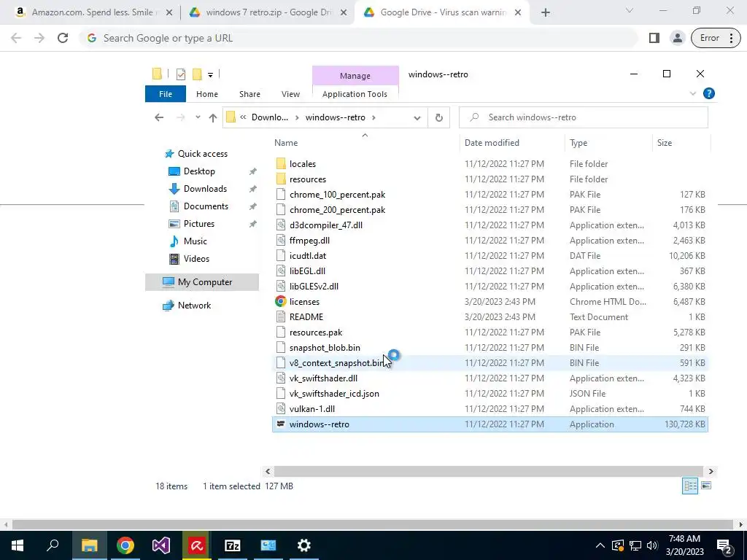Screen dimensions: 747x560
Task: Click the volume speaker tray icon
Action: [652, 545]
